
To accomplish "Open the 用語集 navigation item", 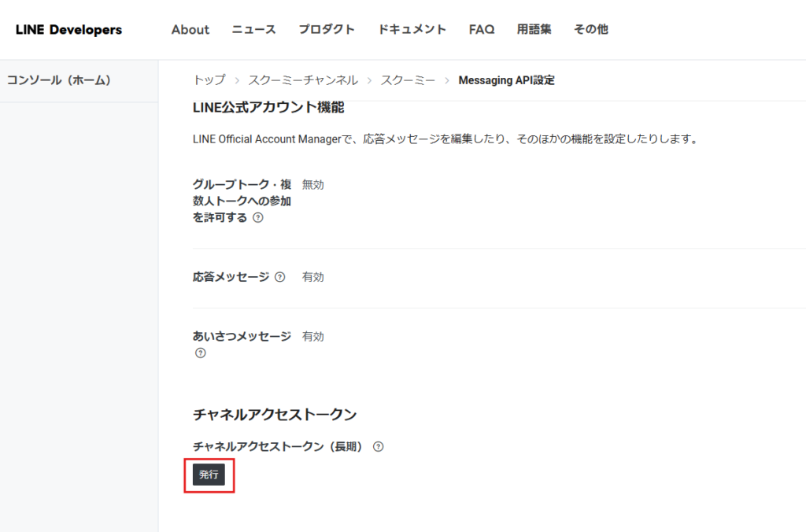I will point(534,29).
